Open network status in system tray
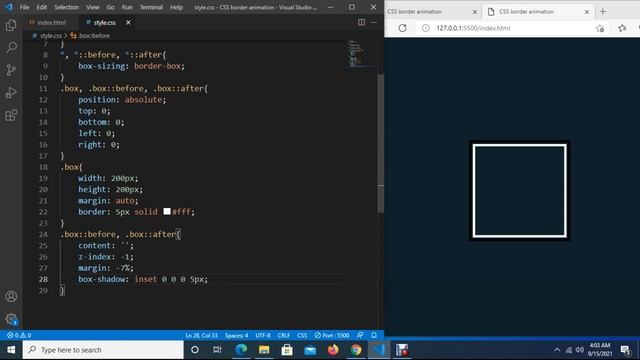The width and height of the screenshot is (640, 360). pyautogui.click(x=569, y=350)
